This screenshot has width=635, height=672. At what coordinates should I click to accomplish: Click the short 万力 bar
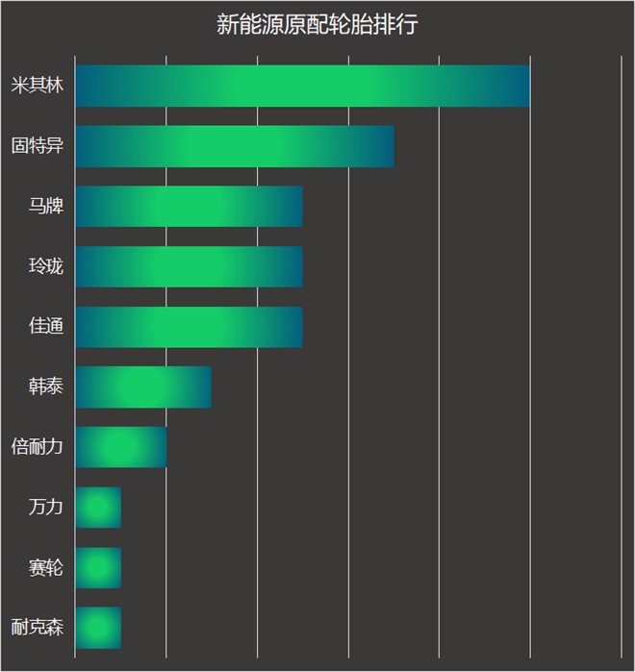tap(97, 508)
